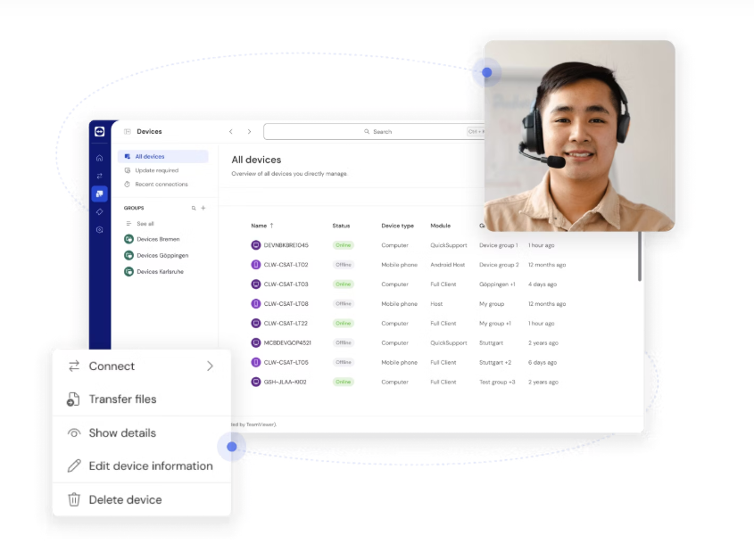The width and height of the screenshot is (754, 560).
Task: Click mobile icon of CLW-CSAT-LT05
Action: [256, 362]
